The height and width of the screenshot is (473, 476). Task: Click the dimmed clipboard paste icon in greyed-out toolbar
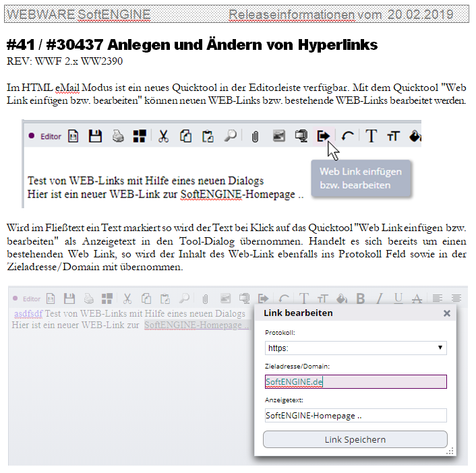[x=165, y=298]
